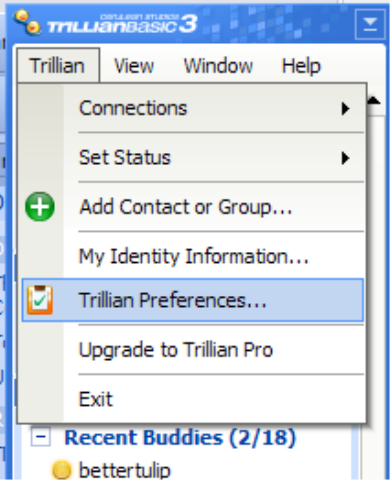Click the green plus Add Contact icon
The height and width of the screenshot is (480, 390).
coord(40,207)
